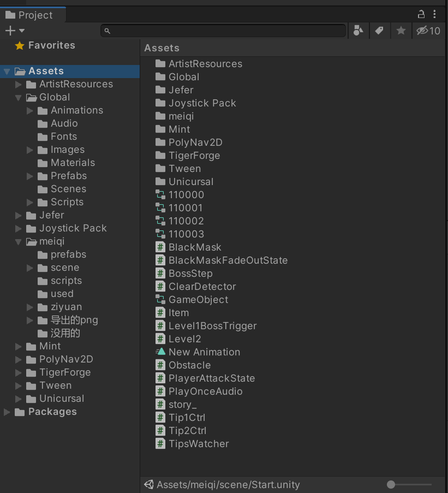448x493 pixels.
Task: Select the Scenes folder in the tree
Action: [62, 189]
